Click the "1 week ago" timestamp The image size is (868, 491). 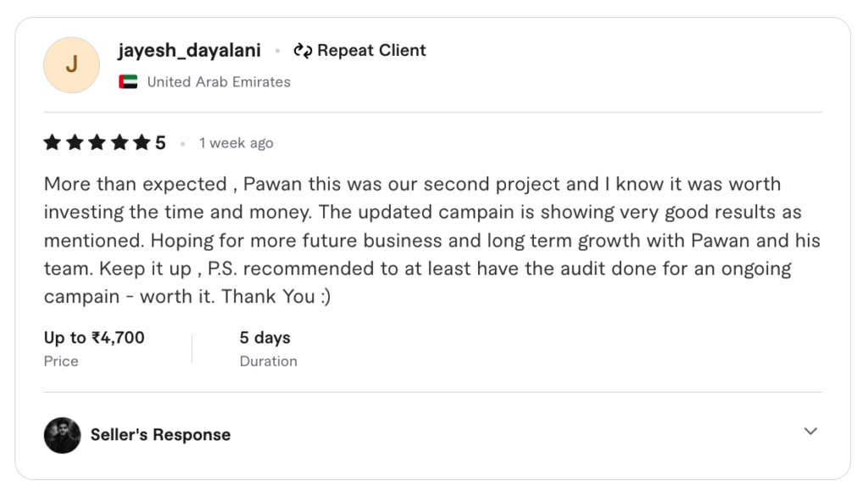click(x=236, y=143)
